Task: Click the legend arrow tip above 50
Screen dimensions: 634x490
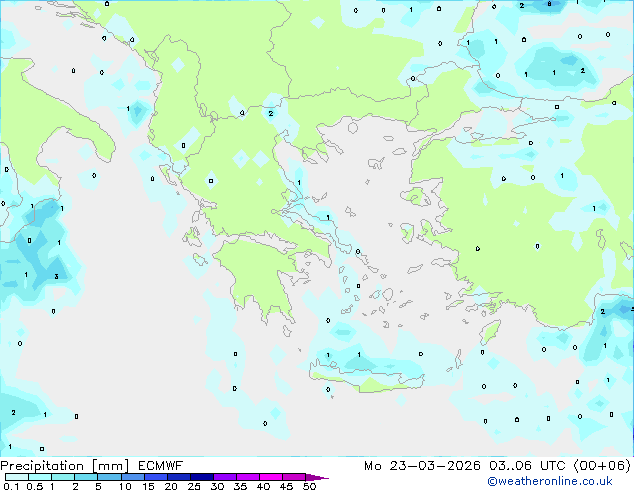Action: [x=317, y=477]
